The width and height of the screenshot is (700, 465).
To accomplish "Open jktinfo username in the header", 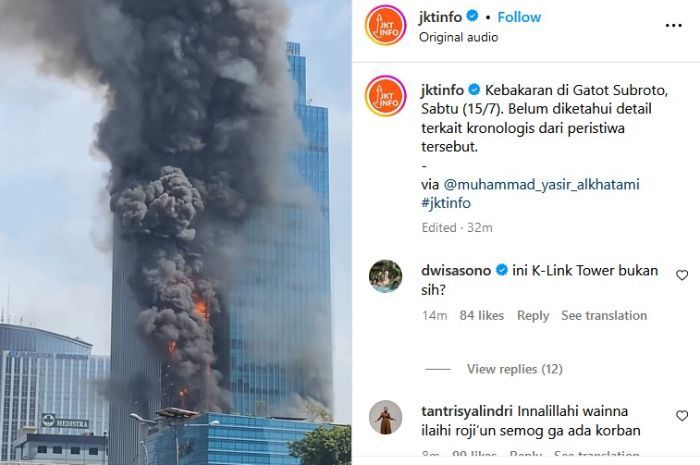I will pyautogui.click(x=440, y=17).
